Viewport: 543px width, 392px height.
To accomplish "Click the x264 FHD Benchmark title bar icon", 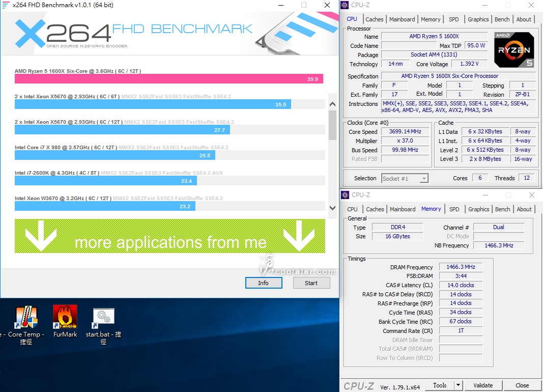I will pos(6,5).
